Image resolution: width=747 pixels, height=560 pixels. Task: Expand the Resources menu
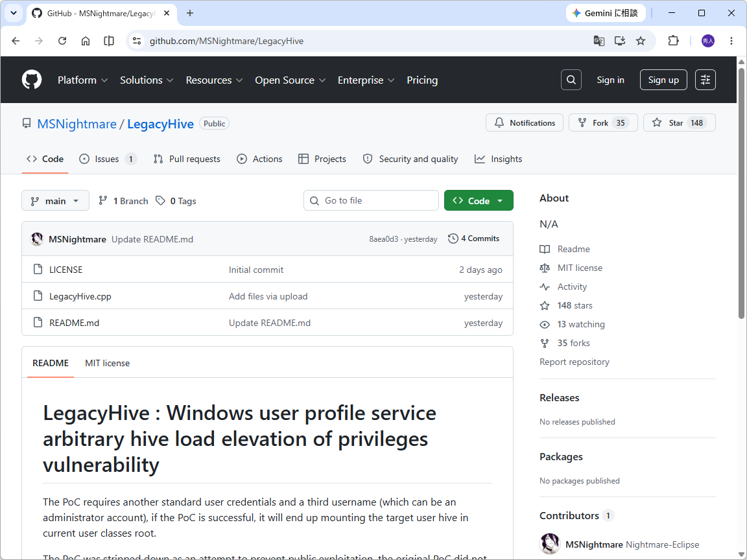214,80
